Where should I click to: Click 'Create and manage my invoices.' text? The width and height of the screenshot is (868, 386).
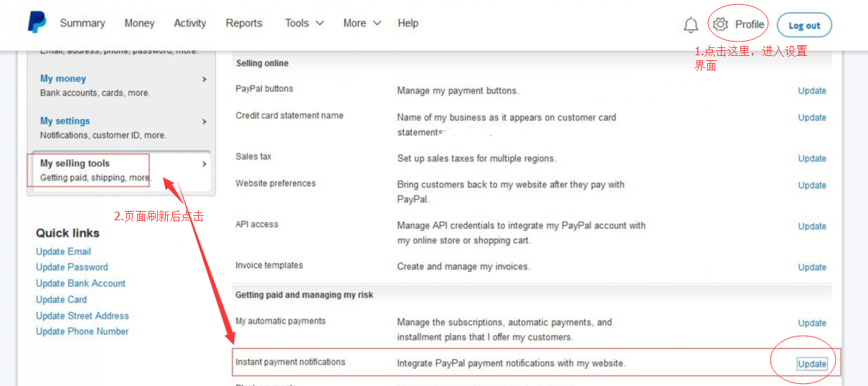[x=463, y=267]
